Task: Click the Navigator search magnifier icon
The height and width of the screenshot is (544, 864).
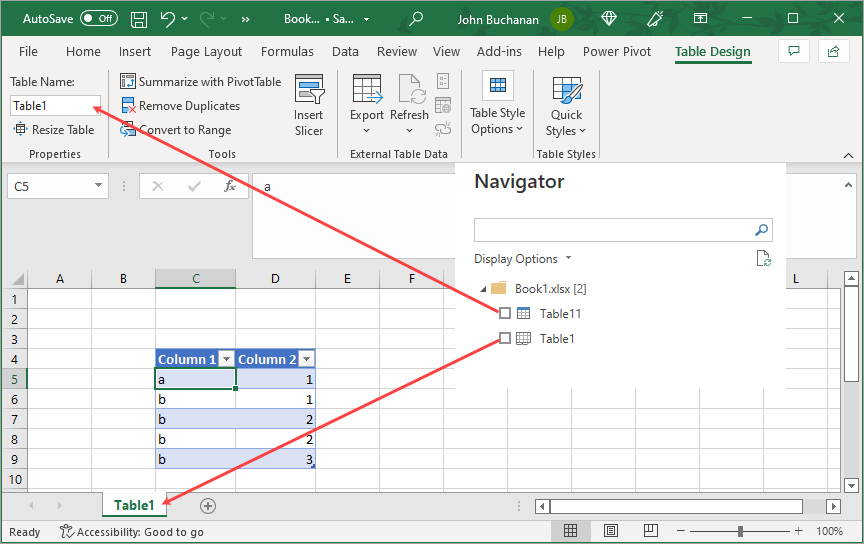Action: click(761, 230)
